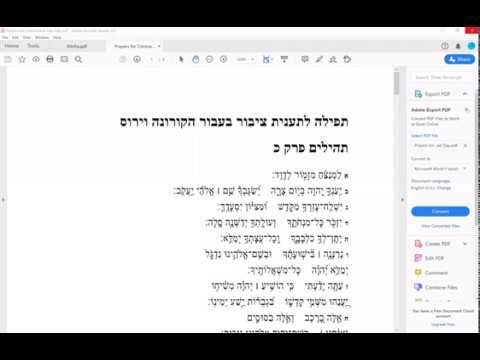Open the magnifier search icon
Viewport: 480px width, 360px height.
(78, 60)
